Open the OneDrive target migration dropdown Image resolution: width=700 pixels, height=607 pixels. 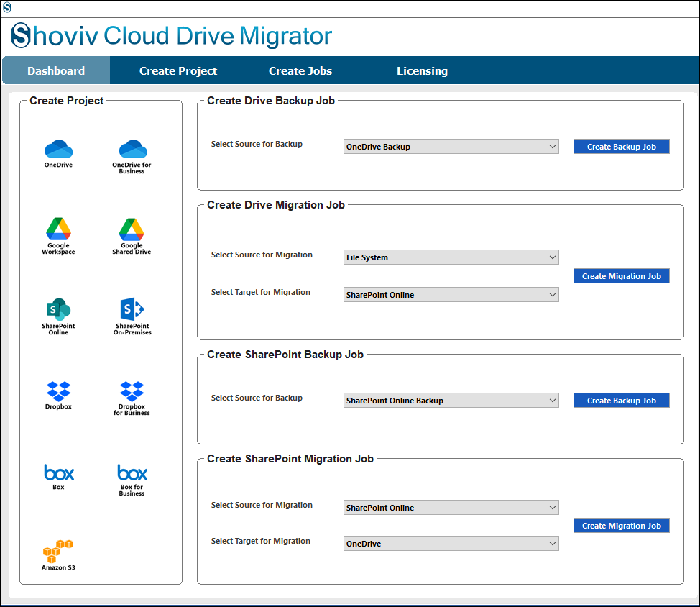(451, 544)
